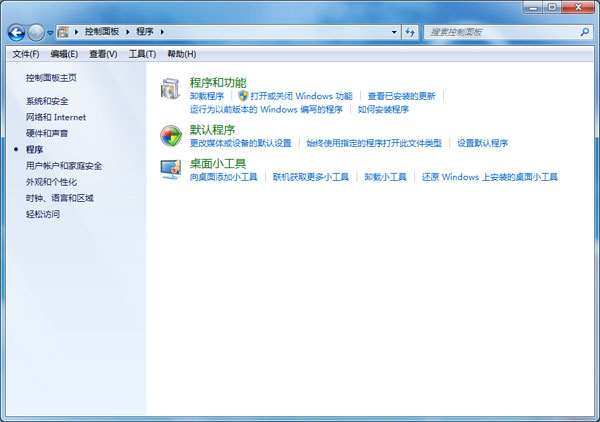Click 向桌面添加小工具 link
The height and width of the screenshot is (422, 600).
pos(223,177)
